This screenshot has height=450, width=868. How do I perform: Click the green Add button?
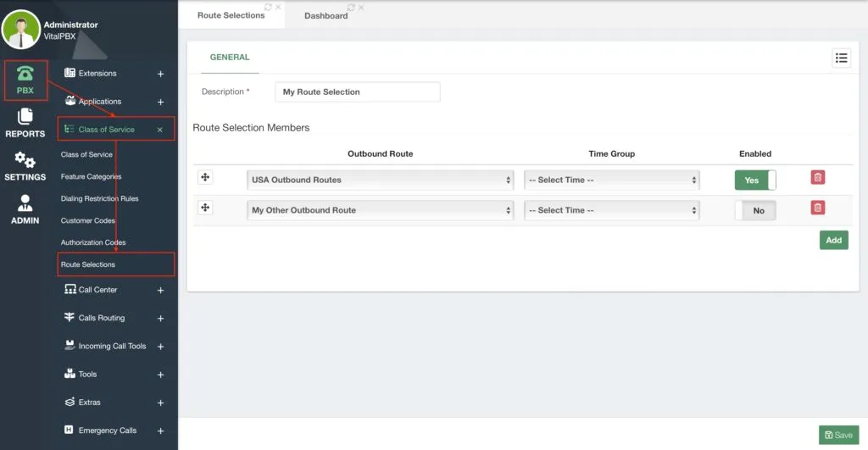(x=834, y=240)
